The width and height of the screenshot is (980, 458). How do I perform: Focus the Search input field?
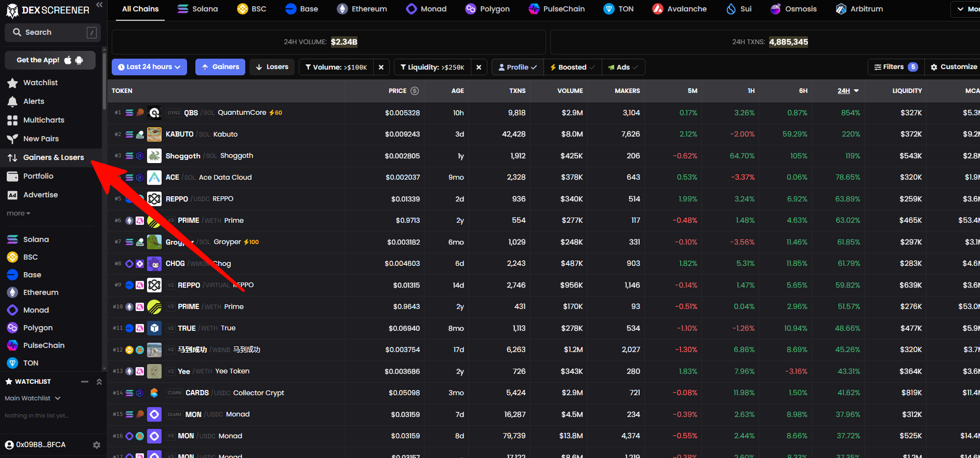pyautogui.click(x=52, y=32)
